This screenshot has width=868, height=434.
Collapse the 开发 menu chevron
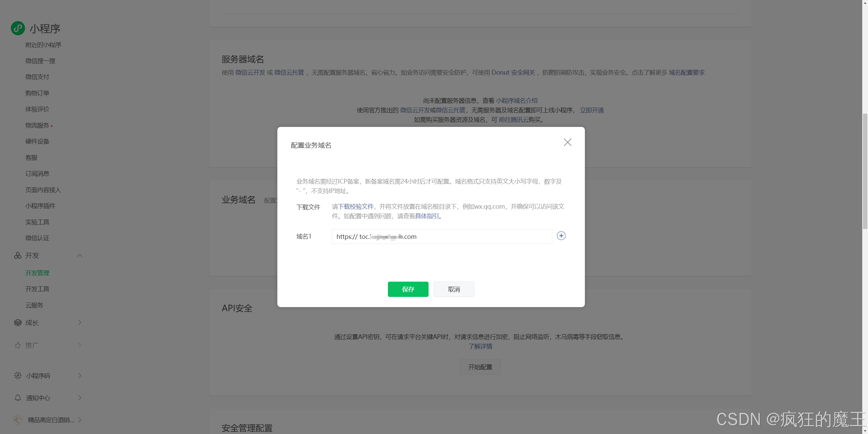coord(80,256)
